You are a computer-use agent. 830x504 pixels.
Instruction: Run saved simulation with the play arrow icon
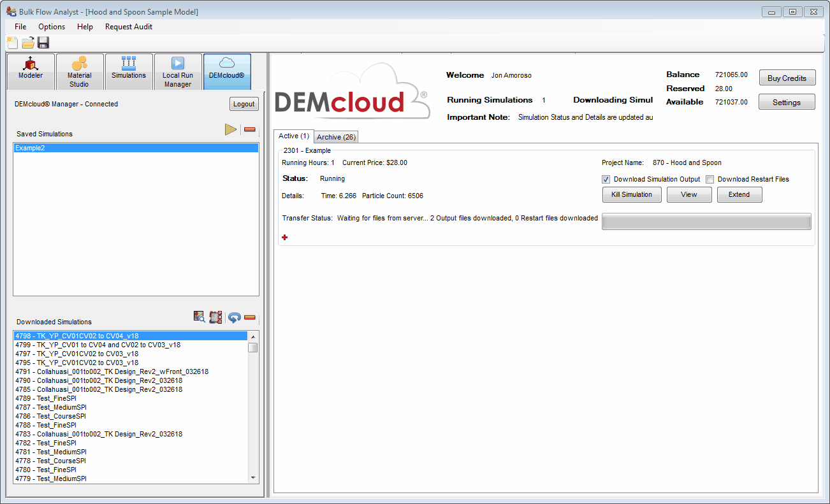pos(231,129)
